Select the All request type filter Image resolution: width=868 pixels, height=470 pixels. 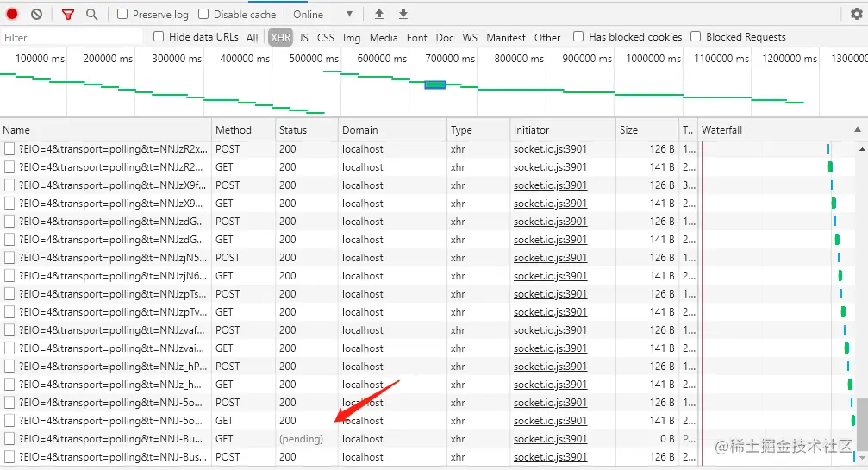point(253,38)
